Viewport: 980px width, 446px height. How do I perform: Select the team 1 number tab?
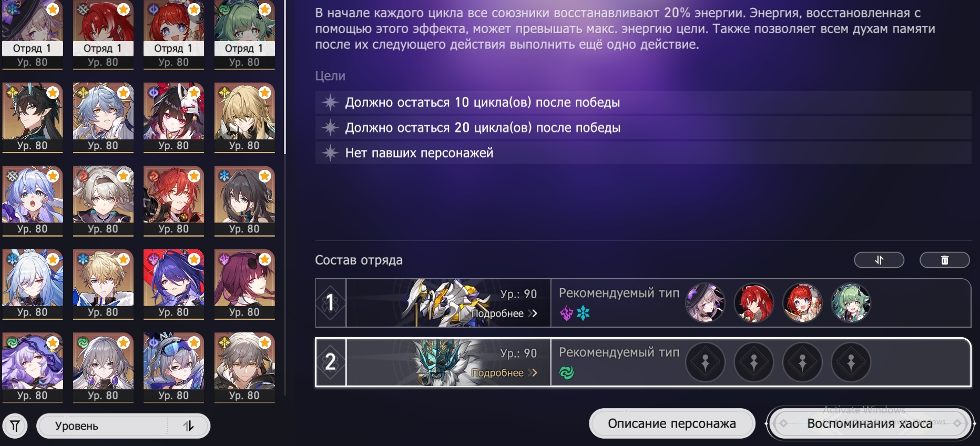pyautogui.click(x=331, y=302)
